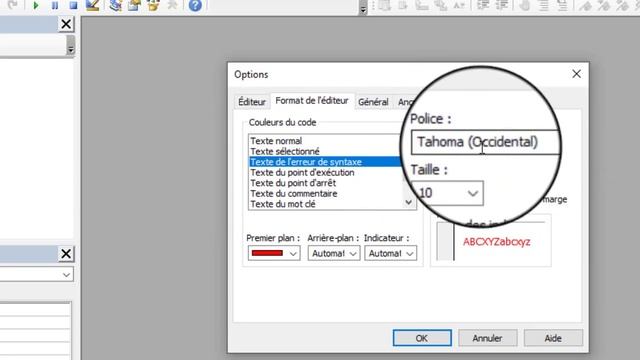Open the Indicateur color dropdown
Viewport: 640px width, 360px height.
click(391, 253)
